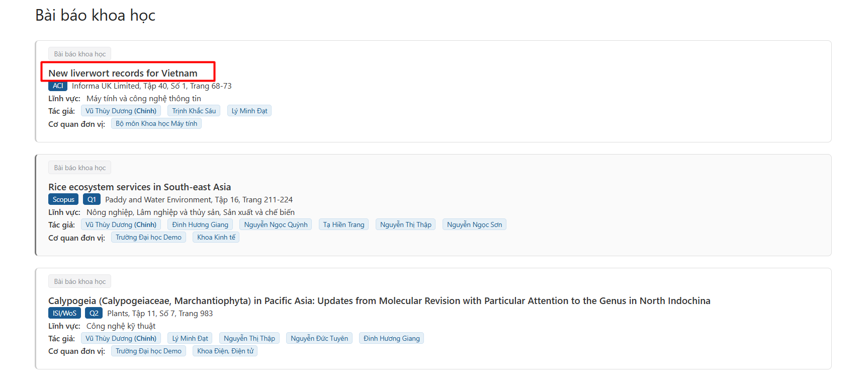Screen dimensions: 868x375
Task: Click Lý Minh Đạt on the liverwort article
Action: 249,111
